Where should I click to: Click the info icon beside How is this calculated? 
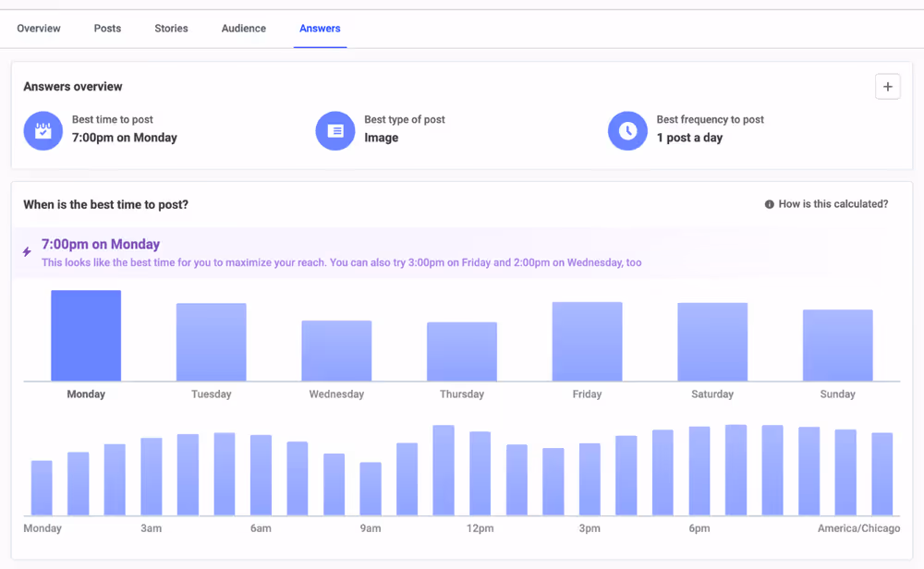click(x=769, y=204)
